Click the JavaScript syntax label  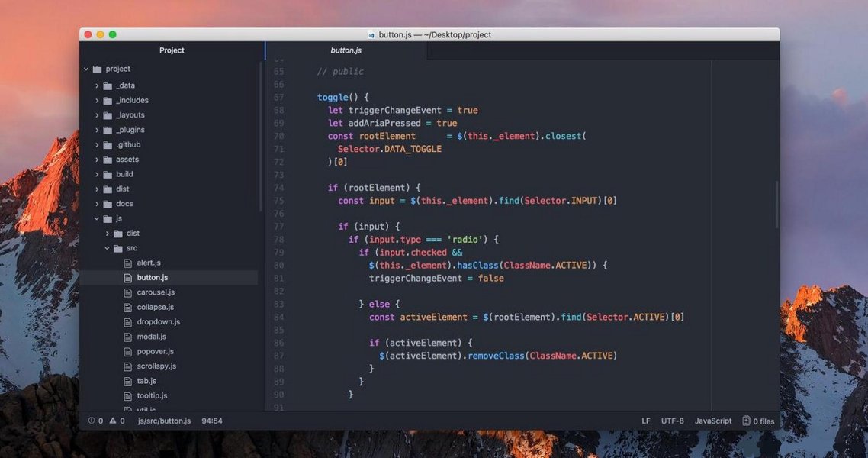click(x=712, y=421)
